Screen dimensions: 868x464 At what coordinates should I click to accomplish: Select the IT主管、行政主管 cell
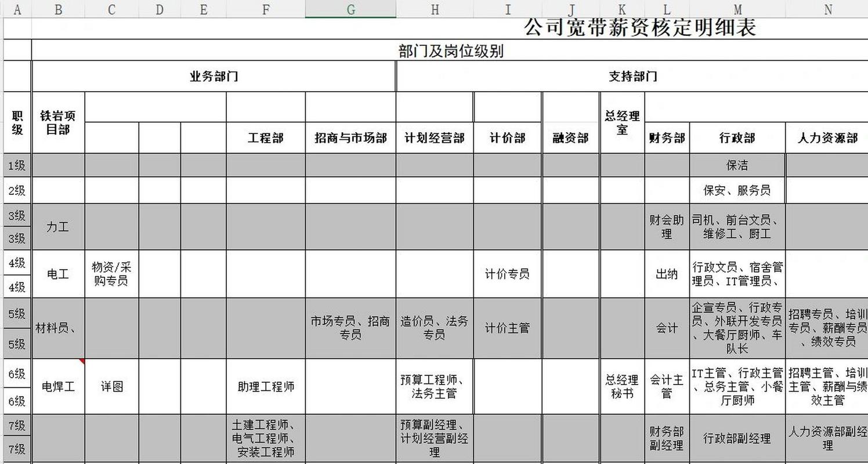[737, 386]
